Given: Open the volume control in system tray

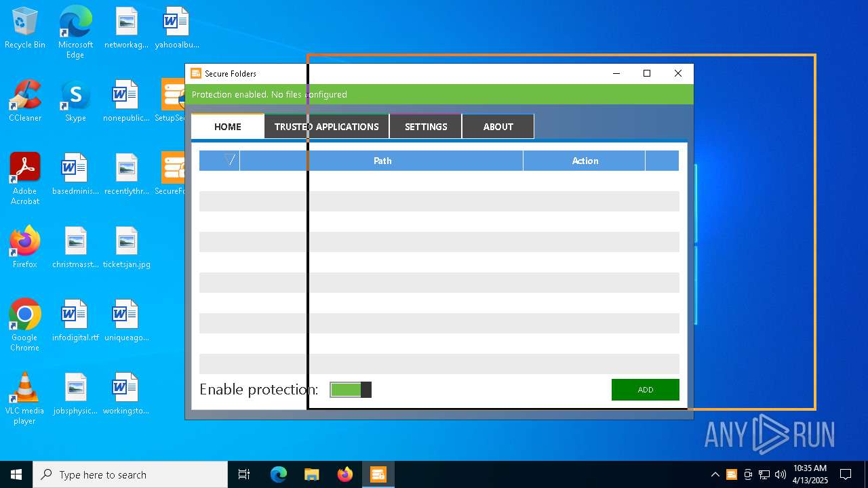Looking at the screenshot, I should (x=781, y=474).
